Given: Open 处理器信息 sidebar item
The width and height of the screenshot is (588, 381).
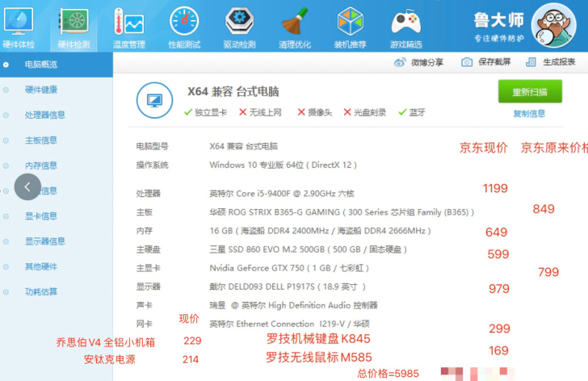Looking at the screenshot, I should (44, 115).
